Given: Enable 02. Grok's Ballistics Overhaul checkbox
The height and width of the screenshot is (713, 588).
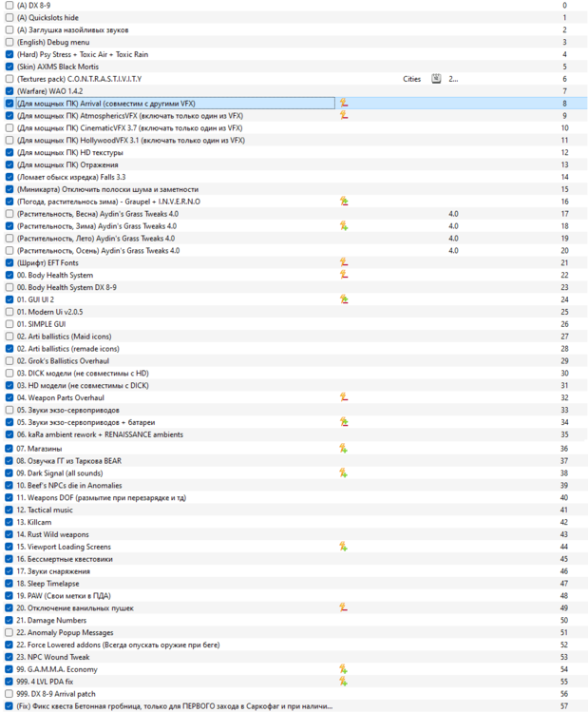Looking at the screenshot, I should tap(9, 361).
